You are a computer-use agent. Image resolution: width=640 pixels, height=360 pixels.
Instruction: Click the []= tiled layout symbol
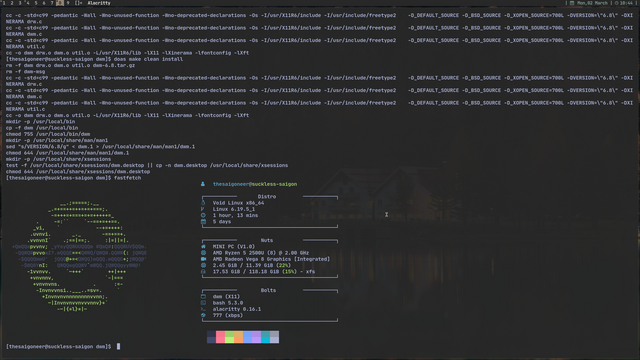[x=78, y=3]
